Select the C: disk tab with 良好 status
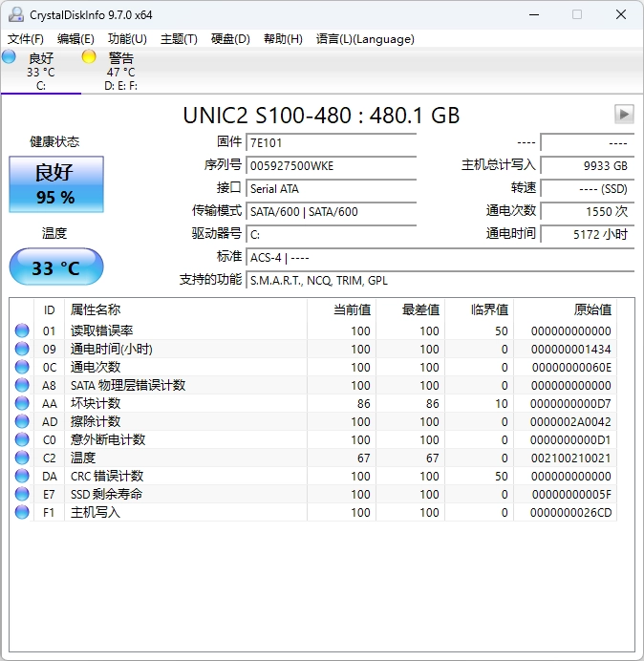The width and height of the screenshot is (644, 661). point(41,71)
